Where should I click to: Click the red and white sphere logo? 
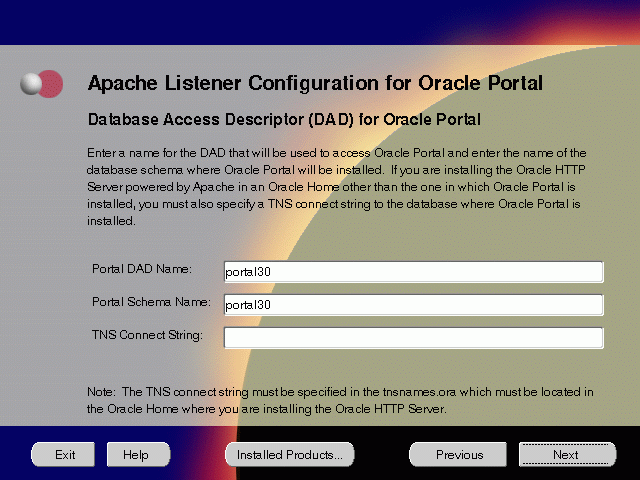coord(42,84)
